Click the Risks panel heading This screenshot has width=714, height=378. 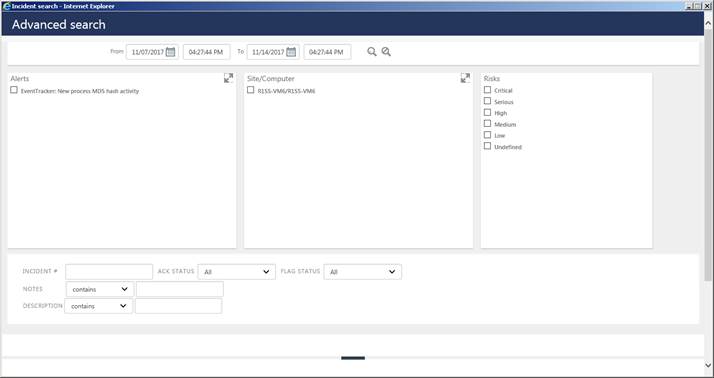point(492,78)
